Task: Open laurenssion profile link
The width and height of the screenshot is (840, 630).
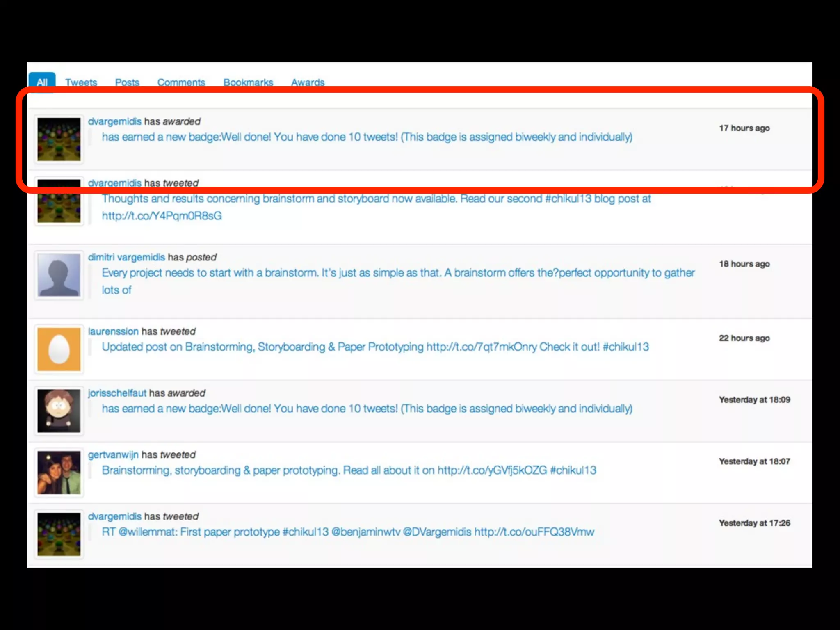Action: pyautogui.click(x=113, y=331)
